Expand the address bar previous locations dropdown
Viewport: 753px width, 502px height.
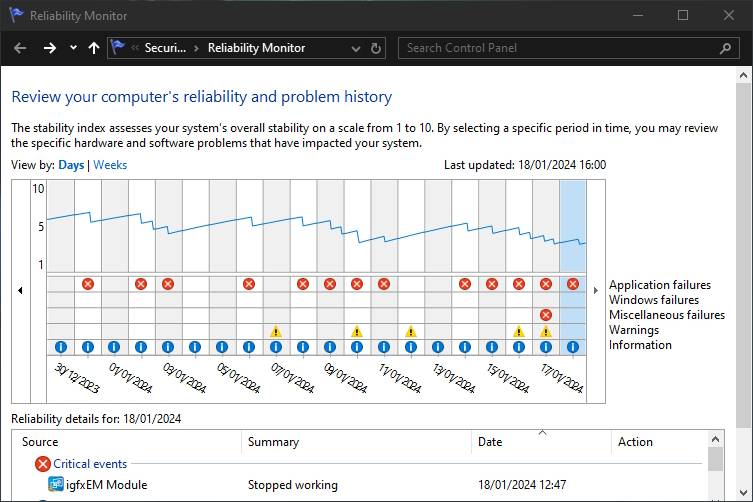click(356, 48)
